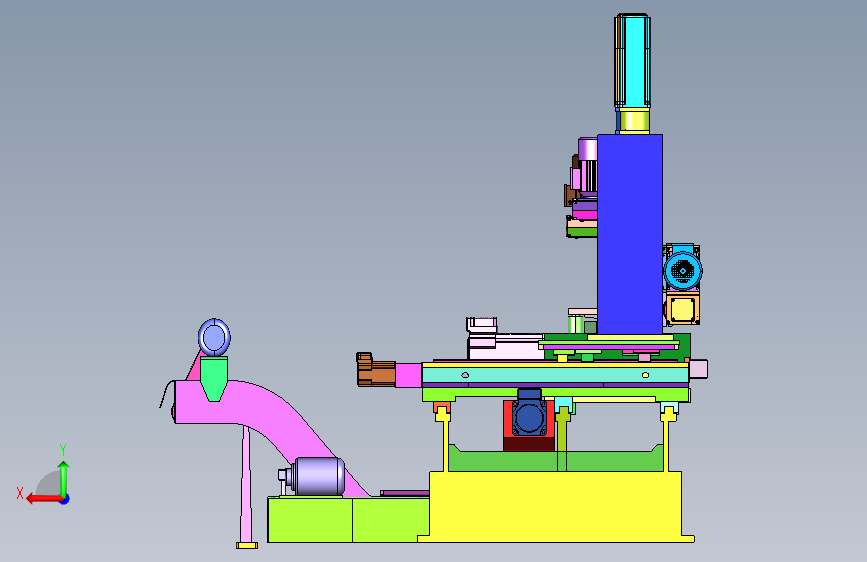The image size is (867, 562).
Task: Click the red X axis arrow of the triad
Action: [43, 499]
